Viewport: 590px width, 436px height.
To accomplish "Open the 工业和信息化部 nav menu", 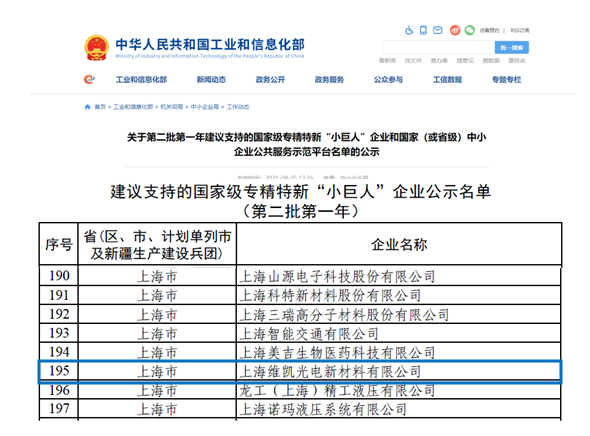I will coord(141,79).
